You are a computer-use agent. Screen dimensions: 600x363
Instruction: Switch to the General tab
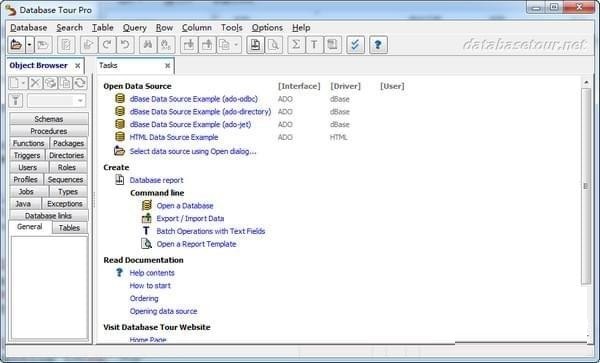(x=30, y=227)
